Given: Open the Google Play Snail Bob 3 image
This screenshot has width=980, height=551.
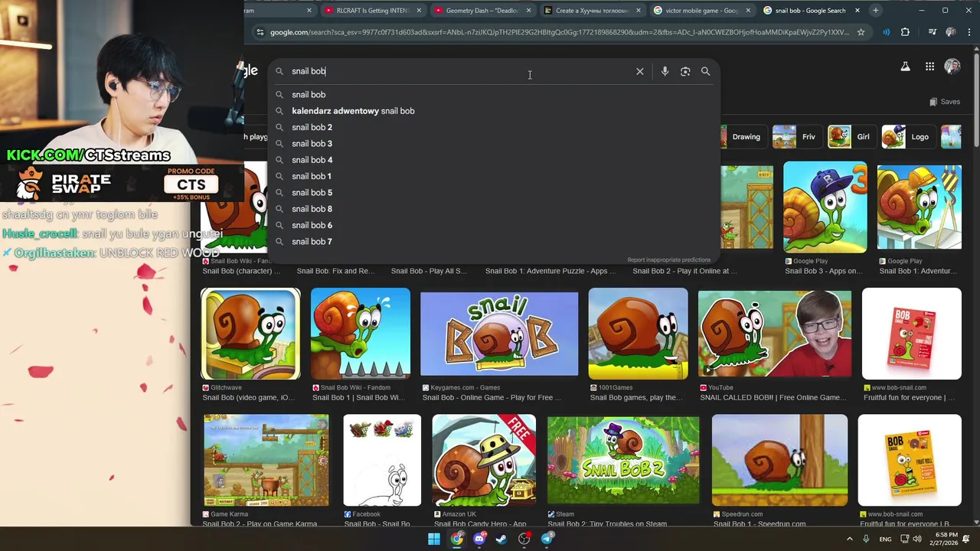Looking at the screenshot, I should click(825, 207).
